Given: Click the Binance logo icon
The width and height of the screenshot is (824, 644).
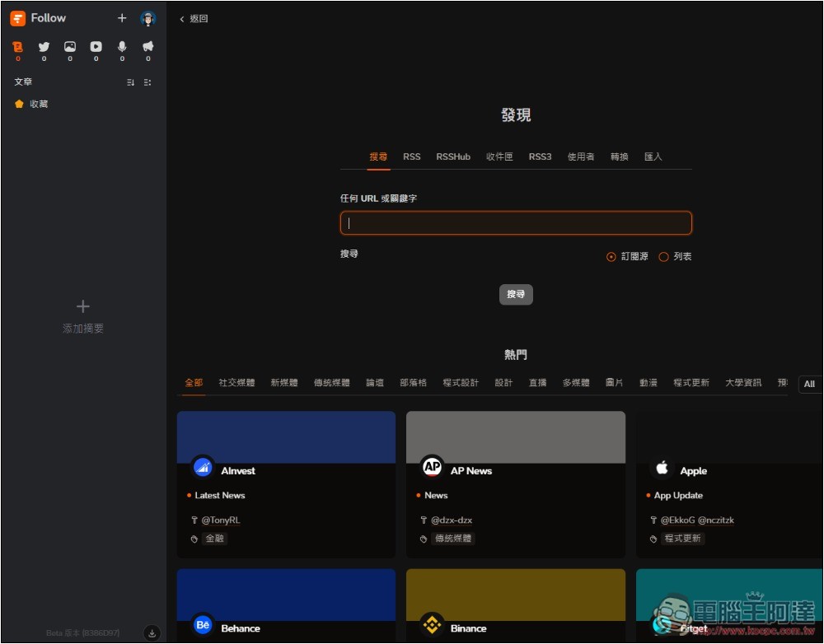Looking at the screenshot, I should point(432,624).
